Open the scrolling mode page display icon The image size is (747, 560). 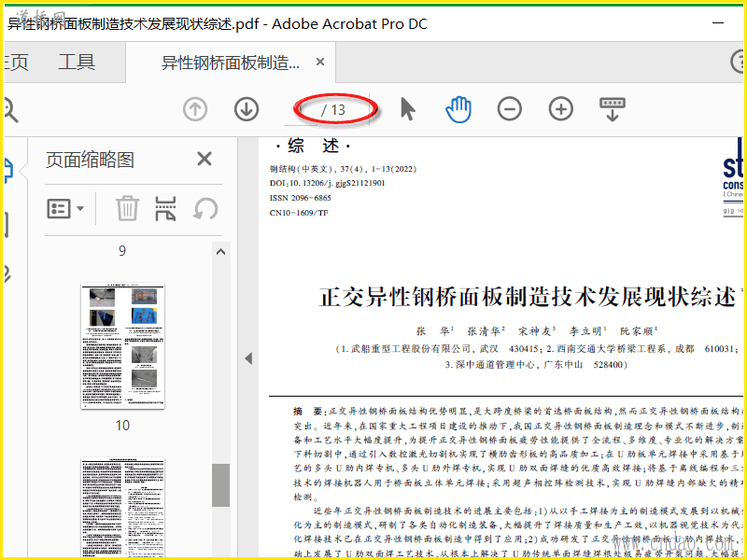pyautogui.click(x=613, y=109)
